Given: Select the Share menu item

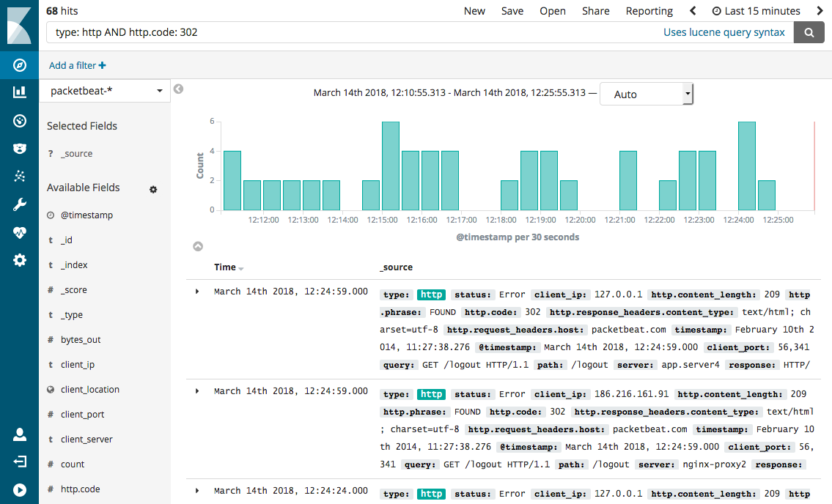Looking at the screenshot, I should point(595,10).
